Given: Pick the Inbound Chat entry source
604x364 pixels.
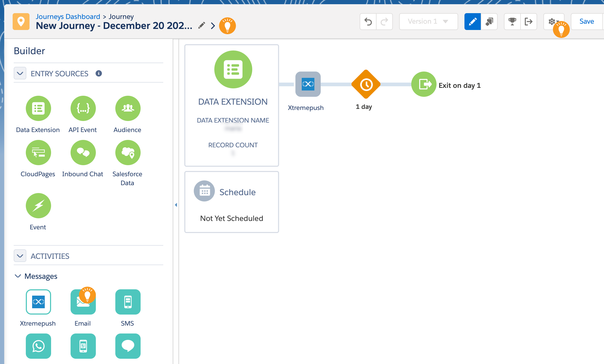Looking at the screenshot, I should pyautogui.click(x=83, y=153).
